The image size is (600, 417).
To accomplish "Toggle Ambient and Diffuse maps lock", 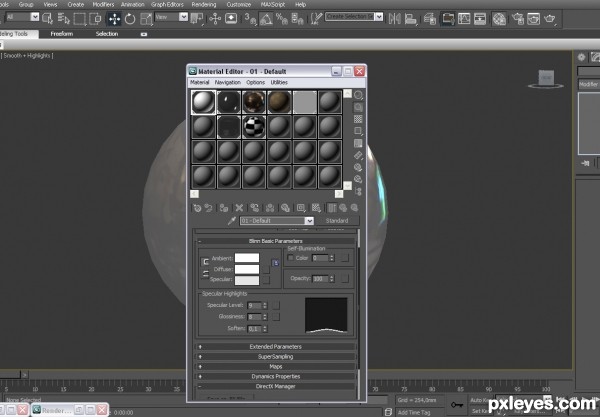I will tap(275, 263).
